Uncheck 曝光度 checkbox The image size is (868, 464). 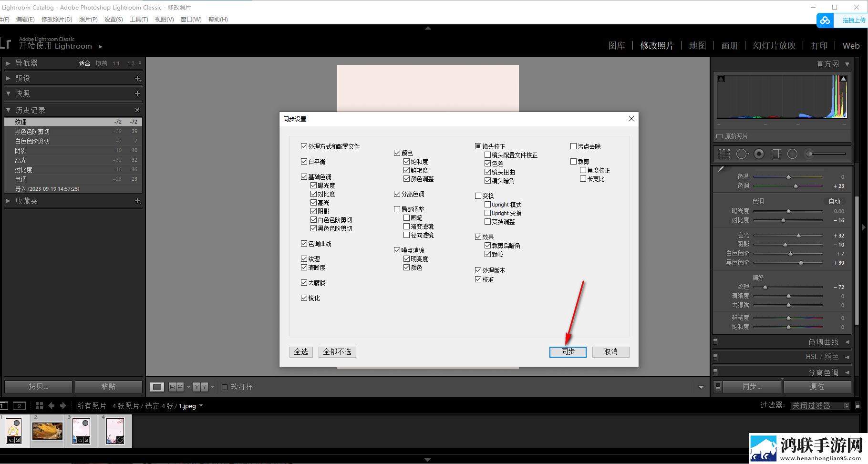click(x=313, y=186)
